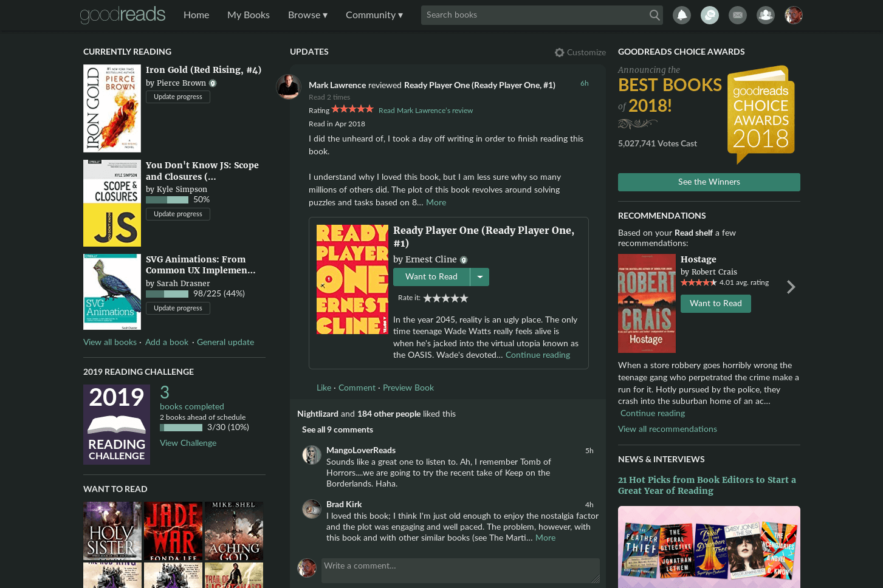Open MangoLoverReads' avatar

(312, 455)
